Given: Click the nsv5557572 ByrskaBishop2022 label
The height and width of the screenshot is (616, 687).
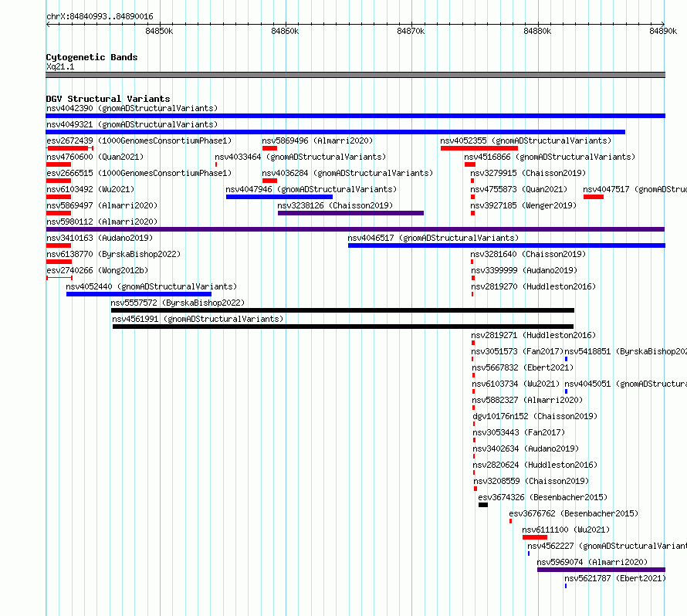Looking at the screenshot, I should [x=178, y=303].
